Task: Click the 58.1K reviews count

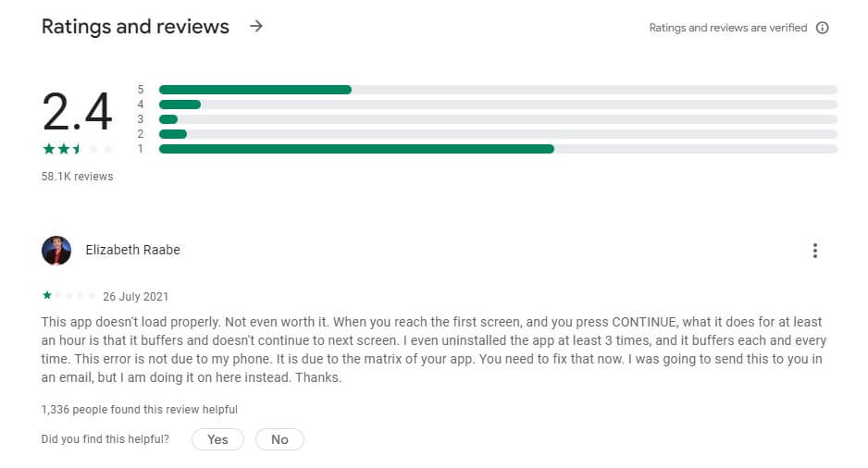Action: click(x=77, y=177)
